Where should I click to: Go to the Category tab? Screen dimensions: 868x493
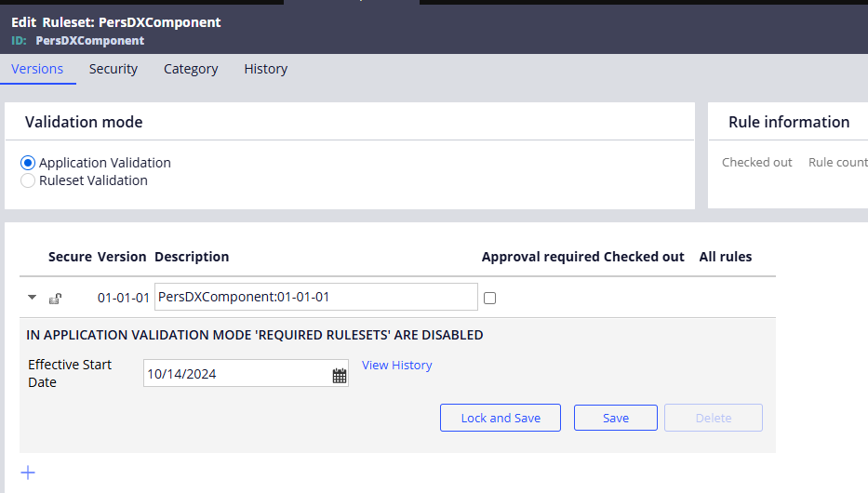tap(191, 69)
